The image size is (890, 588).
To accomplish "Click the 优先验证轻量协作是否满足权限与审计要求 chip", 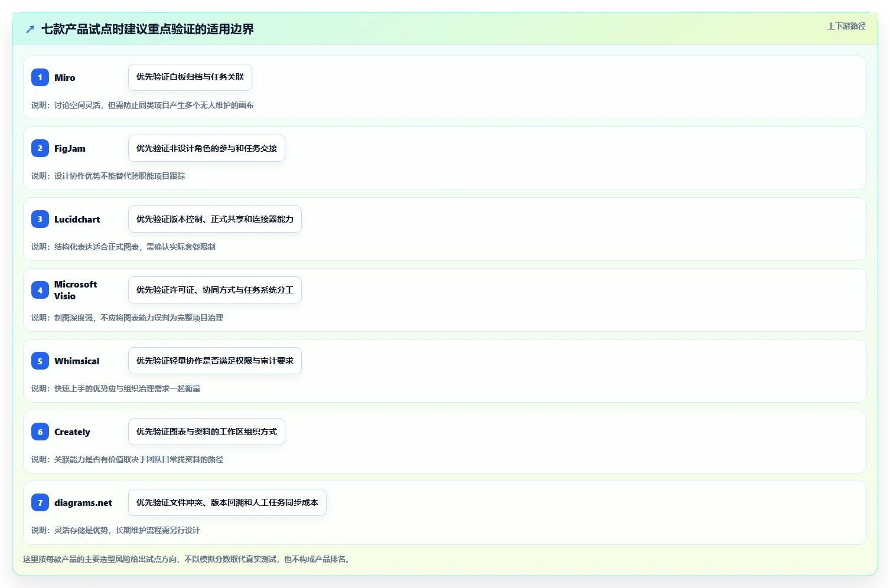I will tap(215, 361).
